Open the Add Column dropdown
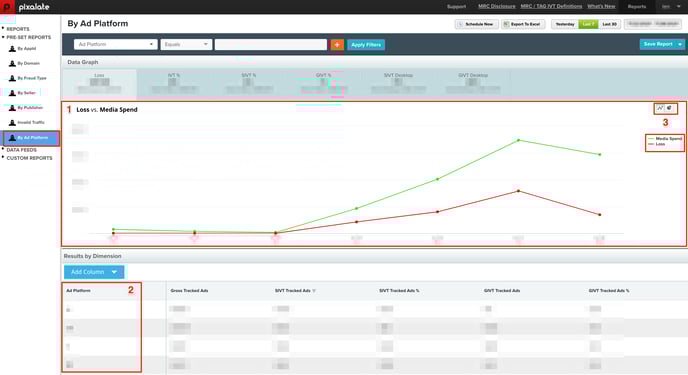Screen dimensions: 688x375 [x=94, y=272]
